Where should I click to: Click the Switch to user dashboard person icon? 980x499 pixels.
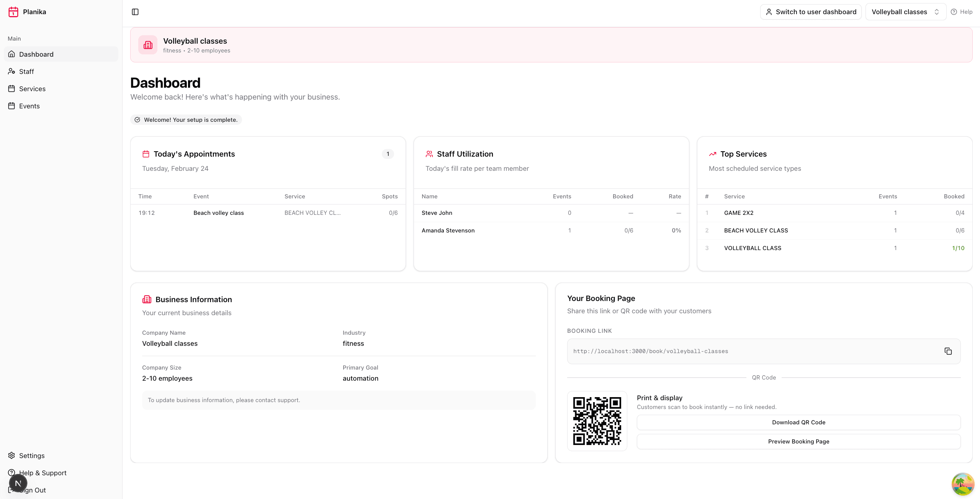769,12
